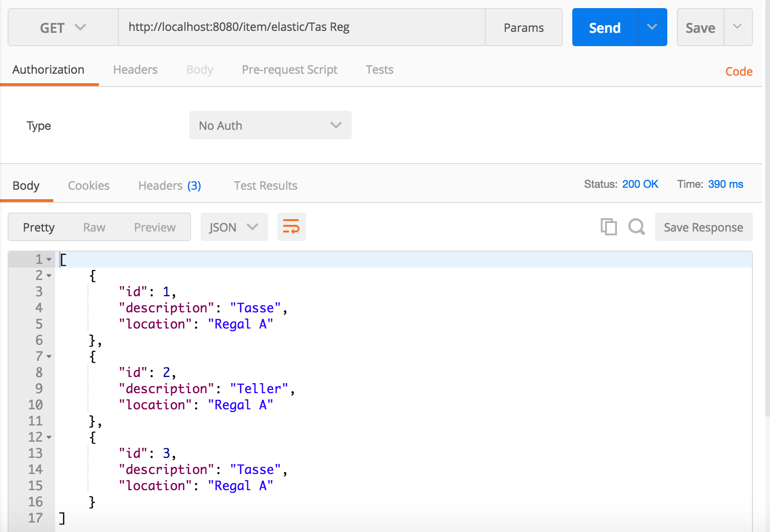Switch to the Raw response view

click(94, 227)
